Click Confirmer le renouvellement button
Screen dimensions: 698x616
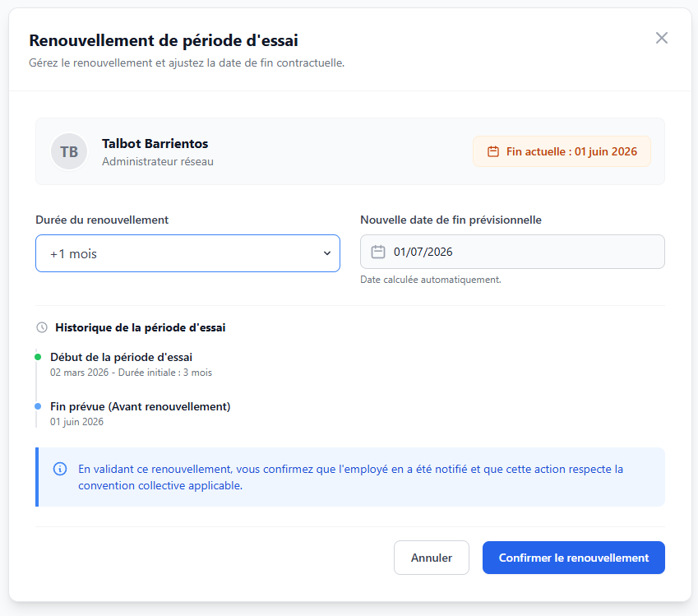coord(573,558)
